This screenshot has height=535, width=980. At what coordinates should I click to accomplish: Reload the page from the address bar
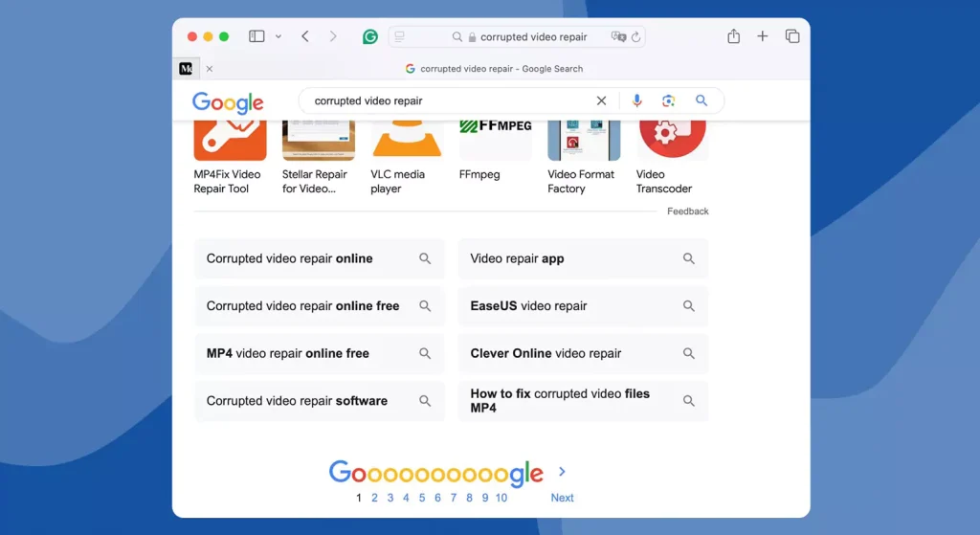635,37
